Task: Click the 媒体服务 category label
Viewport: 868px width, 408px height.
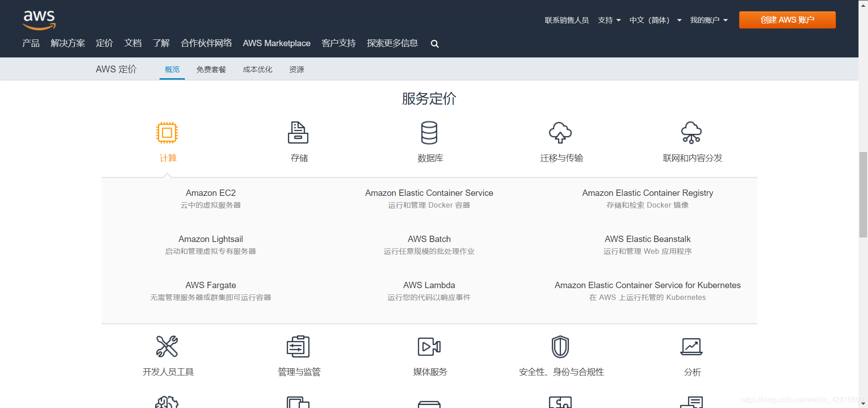Action: (x=430, y=372)
